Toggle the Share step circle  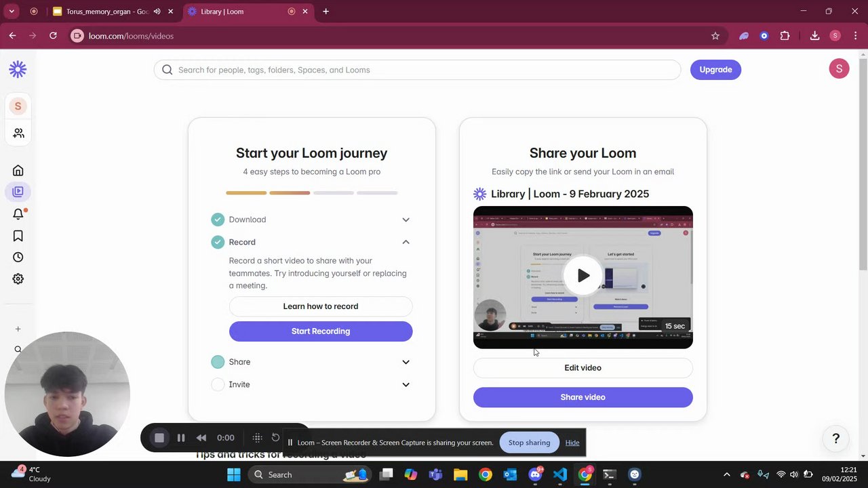pyautogui.click(x=218, y=362)
